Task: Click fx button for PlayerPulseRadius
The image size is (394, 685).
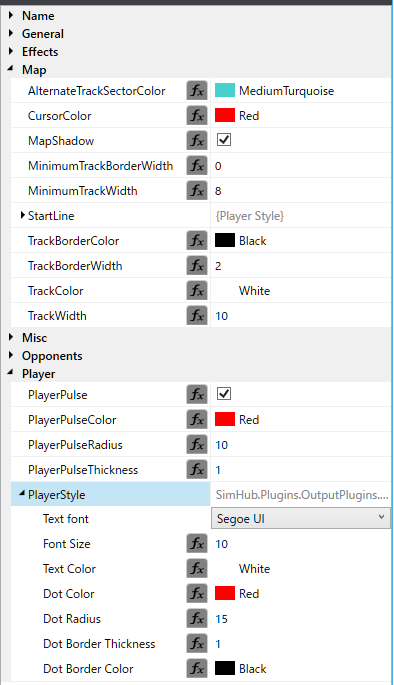Action: click(x=197, y=445)
